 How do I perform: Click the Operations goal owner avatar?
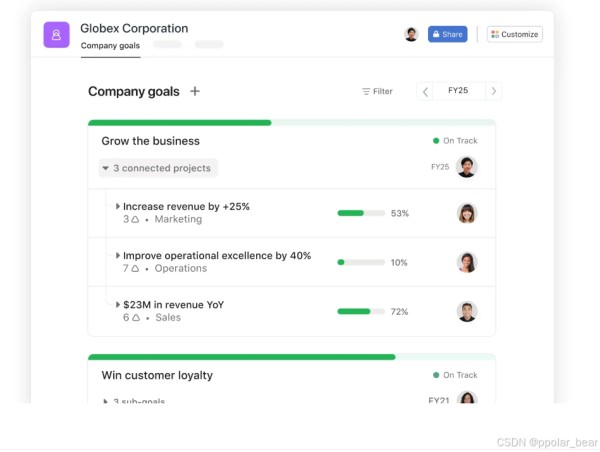[466, 262]
